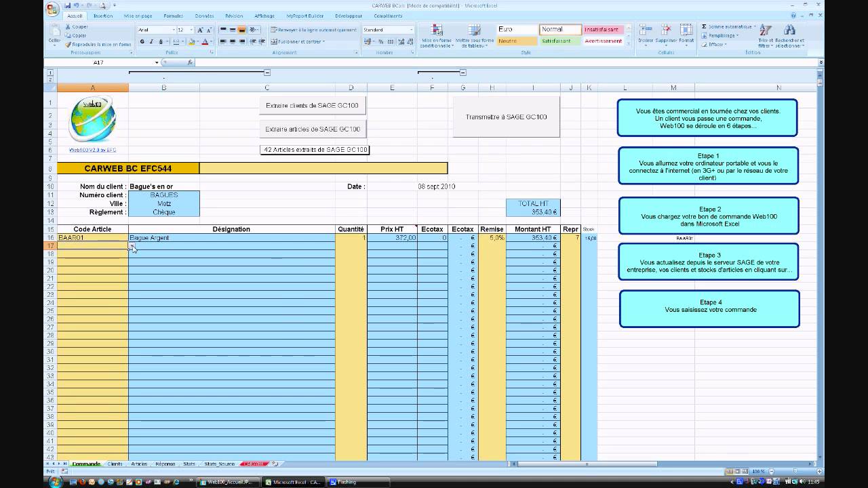Save the workbook via quick access toolbar
Image resolution: width=868 pixels, height=488 pixels.
click(x=68, y=5)
